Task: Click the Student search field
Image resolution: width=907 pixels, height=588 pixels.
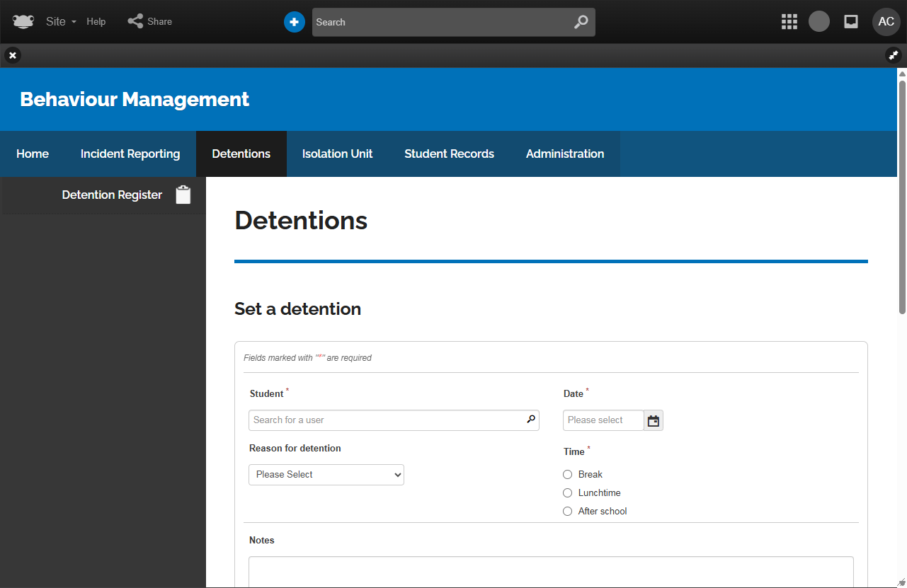Action: pyautogui.click(x=388, y=420)
